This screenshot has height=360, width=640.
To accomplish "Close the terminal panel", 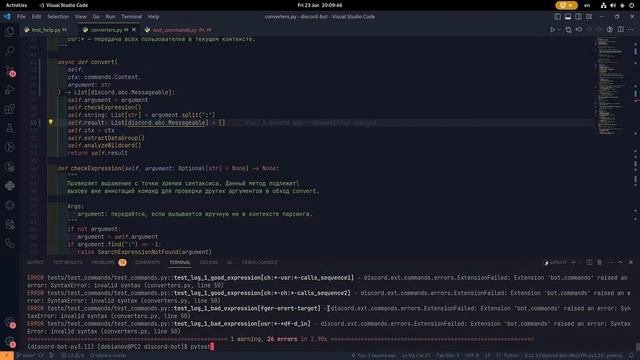I will click(x=631, y=262).
